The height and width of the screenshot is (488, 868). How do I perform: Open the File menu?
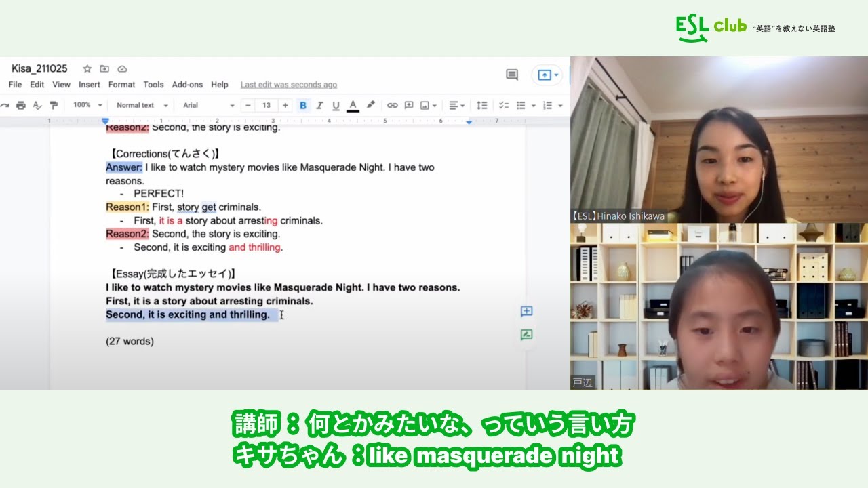(x=15, y=85)
